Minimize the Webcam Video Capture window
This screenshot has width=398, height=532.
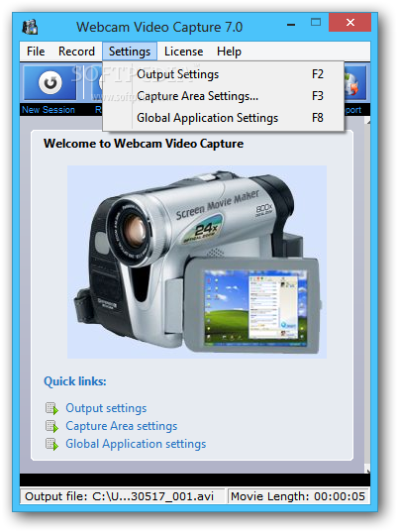291,25
